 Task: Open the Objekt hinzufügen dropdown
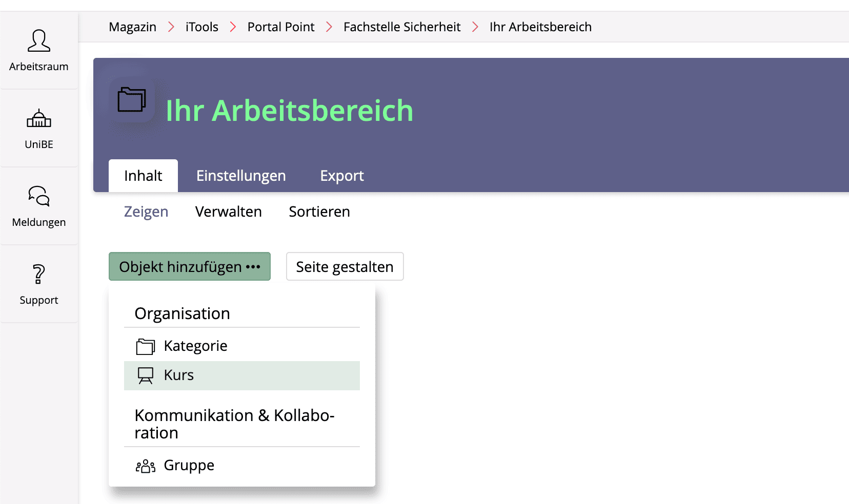point(190,266)
